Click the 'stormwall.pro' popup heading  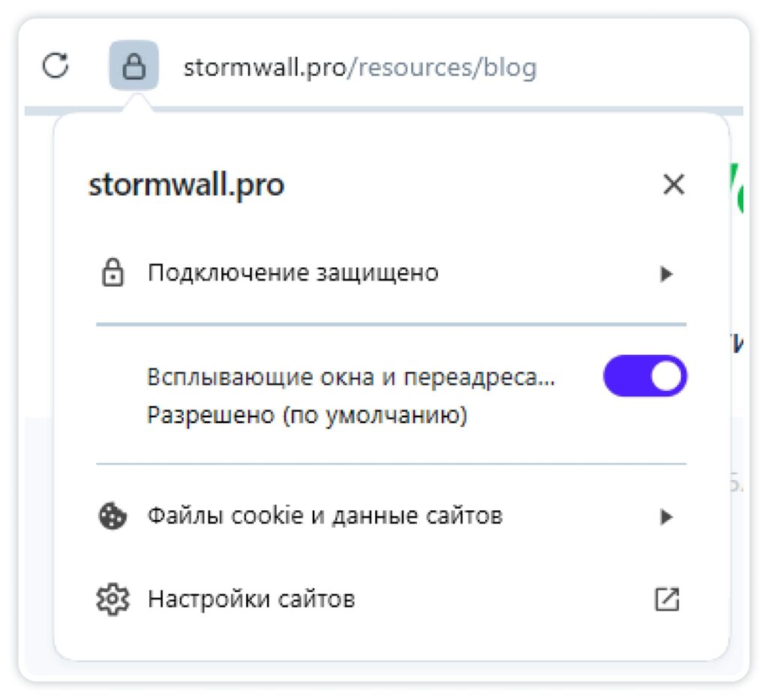pyautogui.click(x=186, y=185)
